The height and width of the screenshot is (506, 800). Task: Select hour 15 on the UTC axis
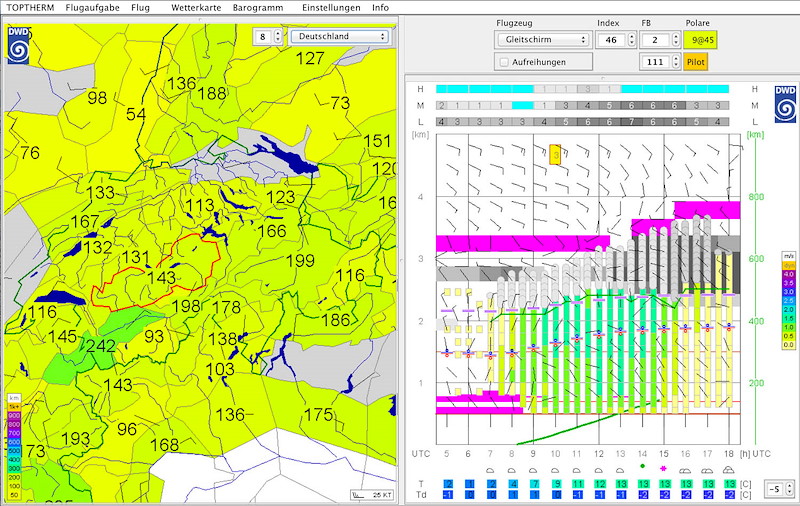point(664,453)
